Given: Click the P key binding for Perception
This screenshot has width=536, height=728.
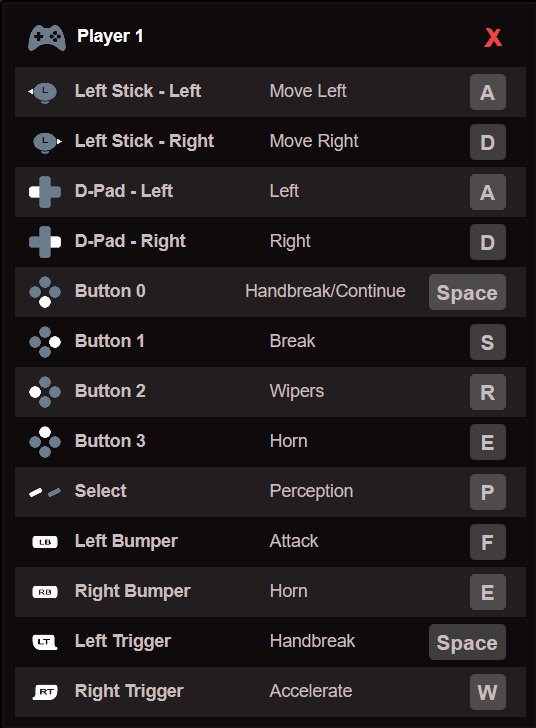Looking at the screenshot, I should pyautogui.click(x=488, y=492).
